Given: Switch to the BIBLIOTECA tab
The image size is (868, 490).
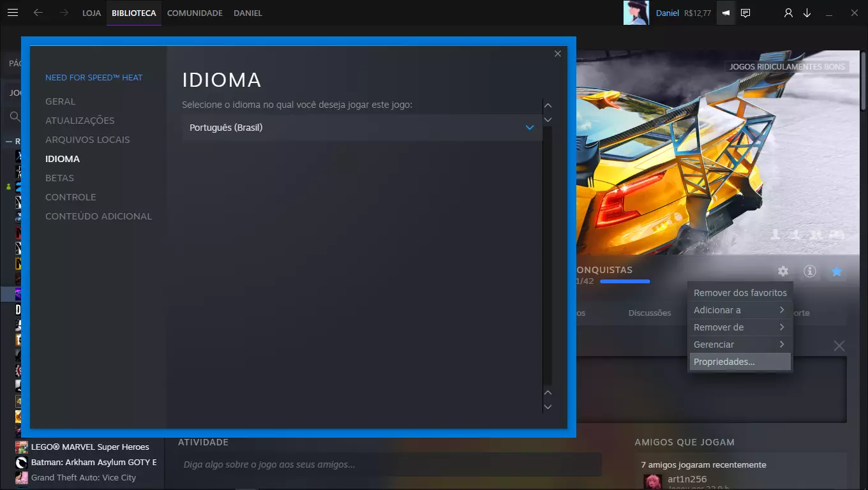Looking at the screenshot, I should [x=134, y=13].
